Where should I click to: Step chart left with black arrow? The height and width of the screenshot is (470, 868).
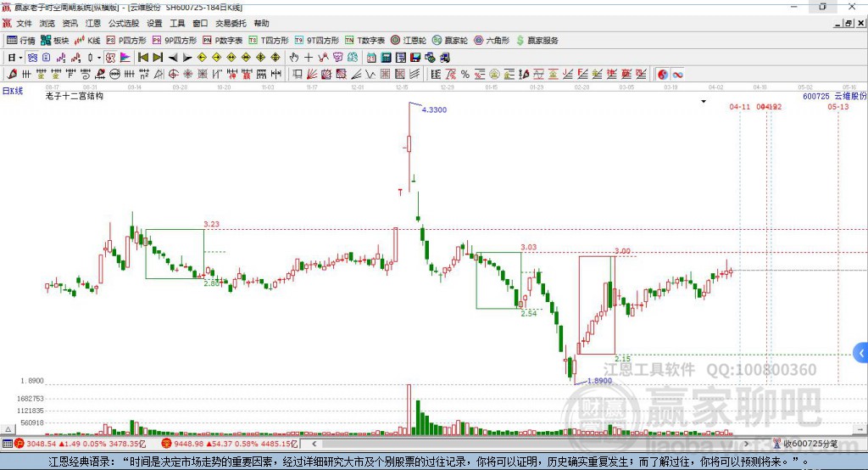(x=173, y=58)
